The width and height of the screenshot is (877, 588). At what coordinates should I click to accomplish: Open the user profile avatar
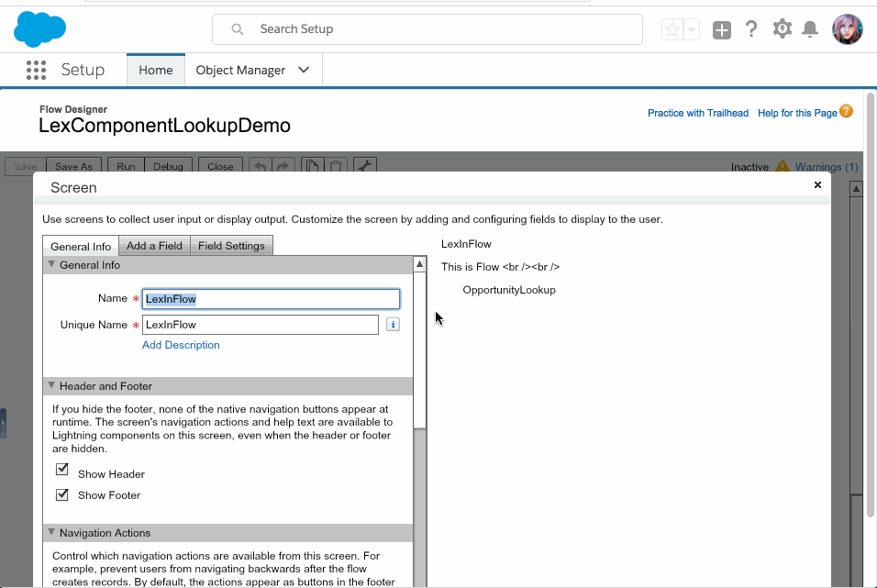tap(848, 29)
